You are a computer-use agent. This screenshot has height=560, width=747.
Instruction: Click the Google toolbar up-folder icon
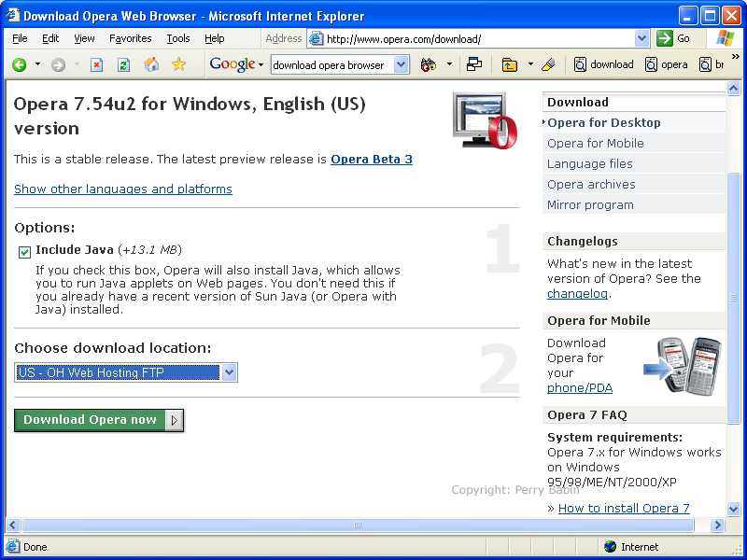coord(509,64)
